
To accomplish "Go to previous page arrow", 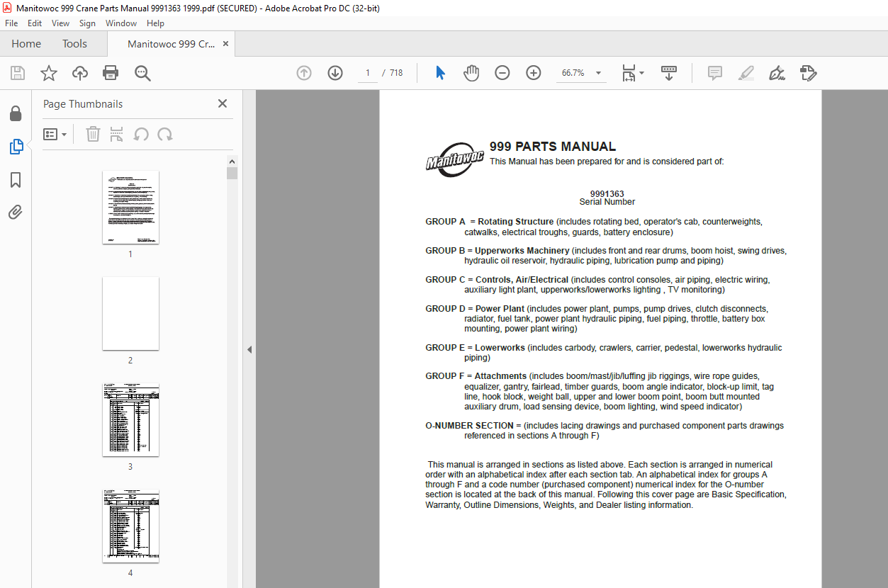I will (x=304, y=73).
